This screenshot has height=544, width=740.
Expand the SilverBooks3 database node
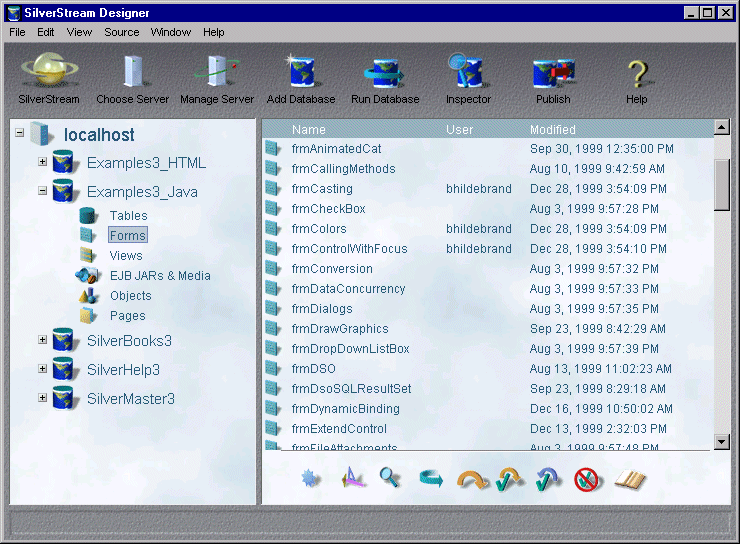click(42, 339)
